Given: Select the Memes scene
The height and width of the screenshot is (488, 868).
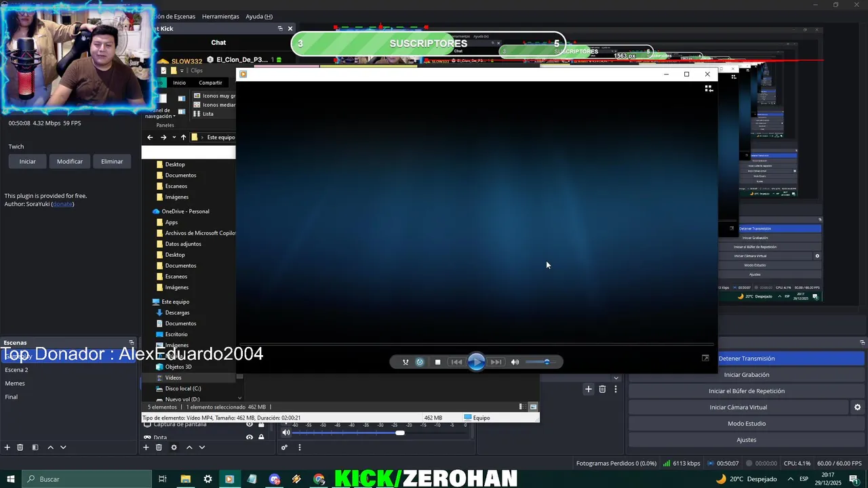Looking at the screenshot, I should [x=68, y=384].
